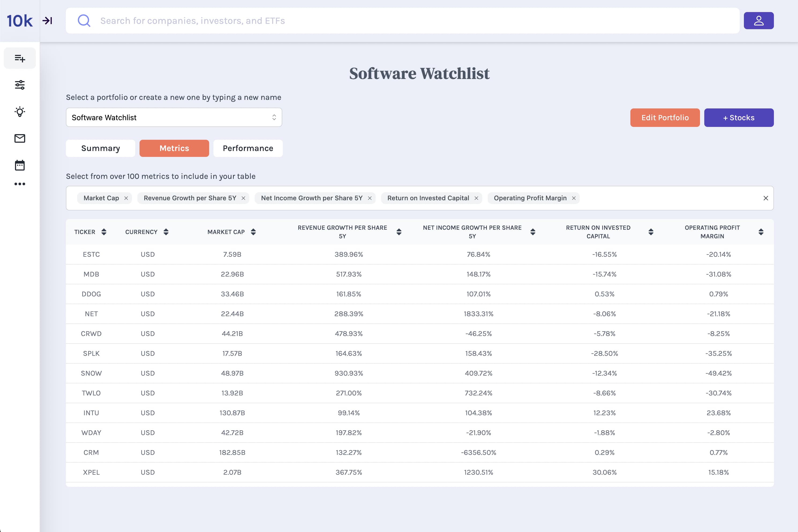The image size is (798, 532).
Task: Switch to the Performance tab
Action: pos(248,148)
